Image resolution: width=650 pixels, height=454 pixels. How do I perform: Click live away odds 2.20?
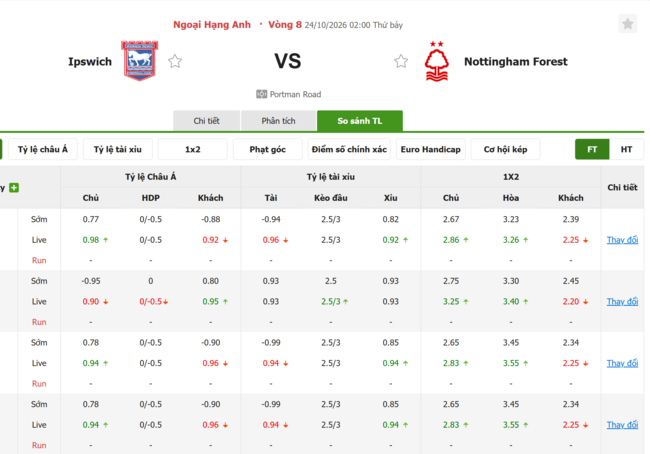pos(571,302)
